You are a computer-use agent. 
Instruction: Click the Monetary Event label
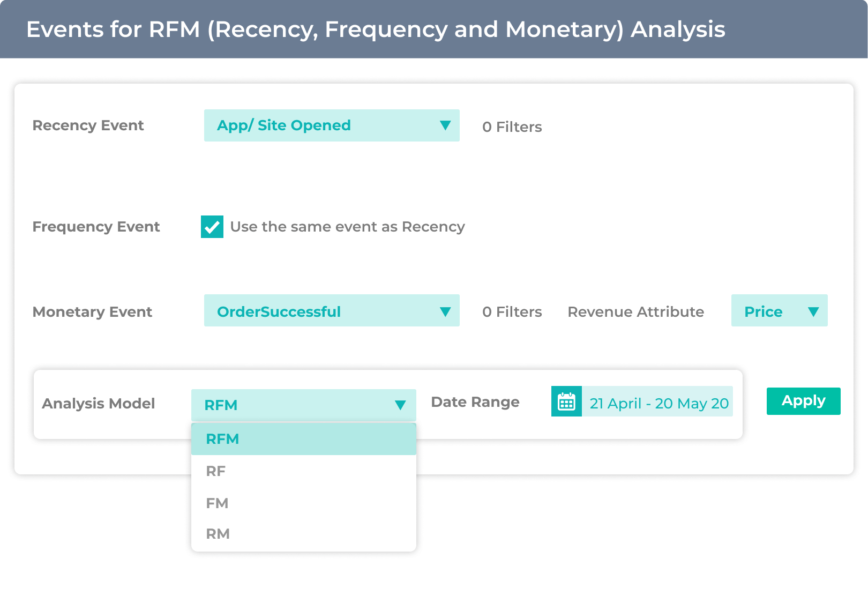[92, 312]
